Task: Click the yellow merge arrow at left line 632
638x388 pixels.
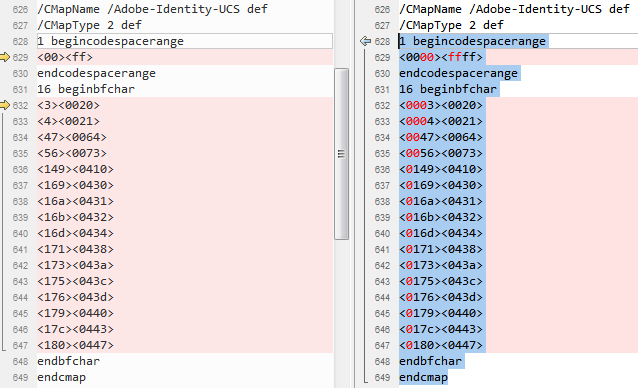Action: 5,105
